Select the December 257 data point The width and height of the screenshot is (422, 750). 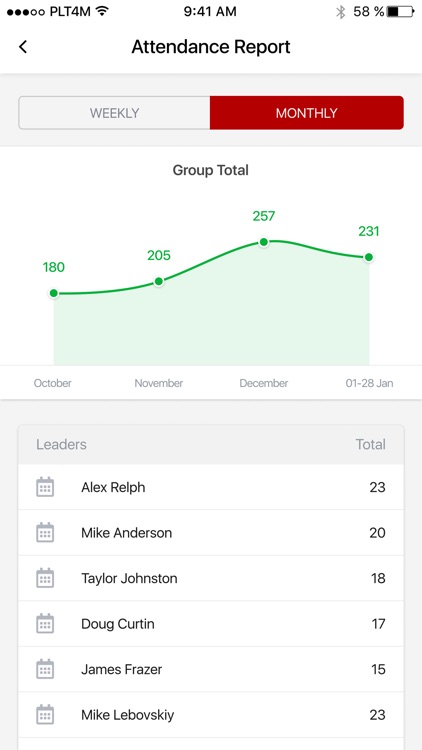pyautogui.click(x=263, y=243)
